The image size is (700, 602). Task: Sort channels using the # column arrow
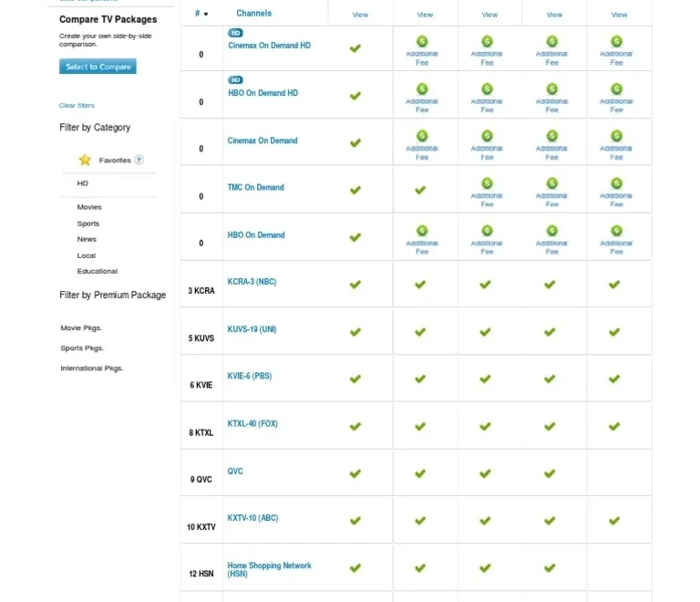(205, 14)
